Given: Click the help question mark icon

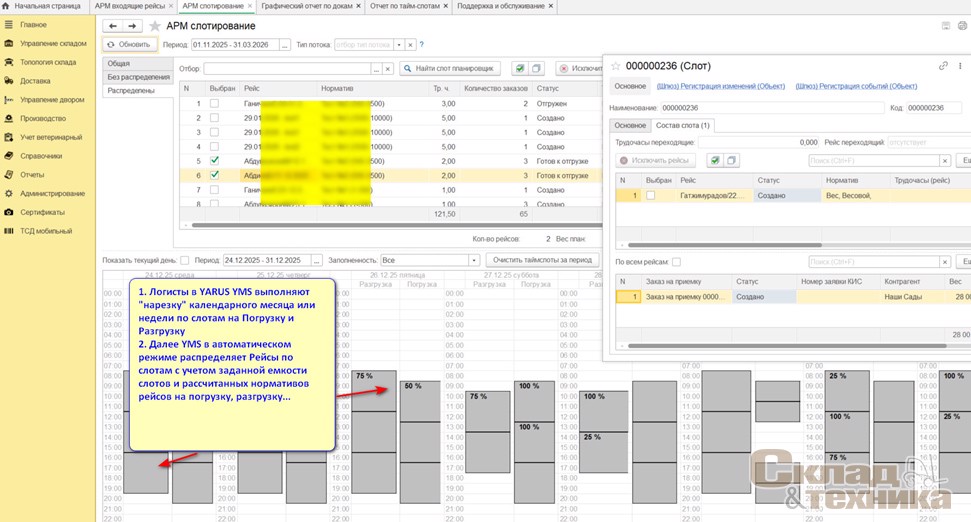Looking at the screenshot, I should click(421, 45).
